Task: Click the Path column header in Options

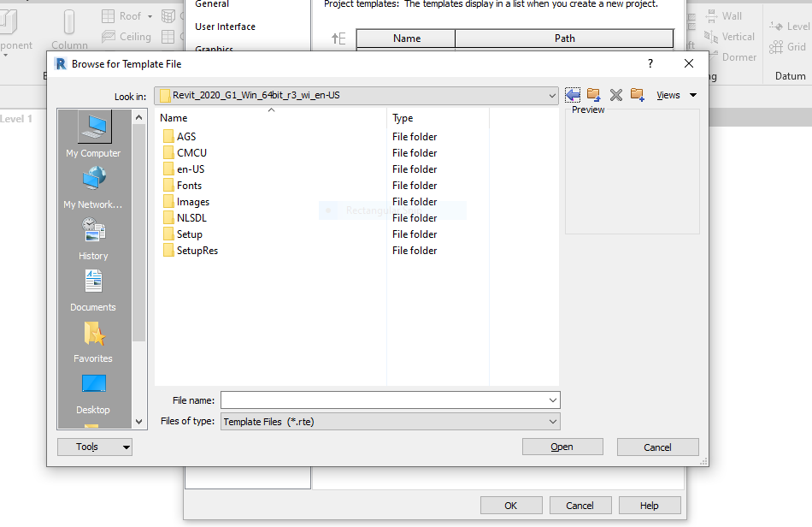Action: click(x=564, y=38)
